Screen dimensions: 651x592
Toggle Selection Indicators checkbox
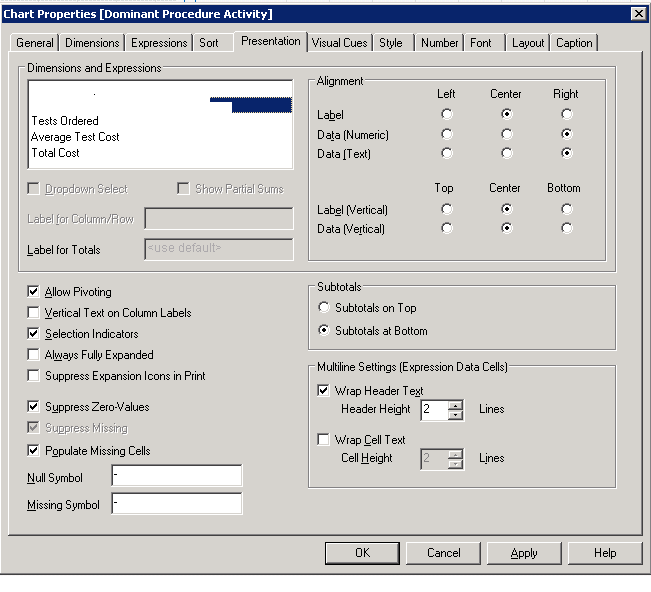[x=33, y=333]
